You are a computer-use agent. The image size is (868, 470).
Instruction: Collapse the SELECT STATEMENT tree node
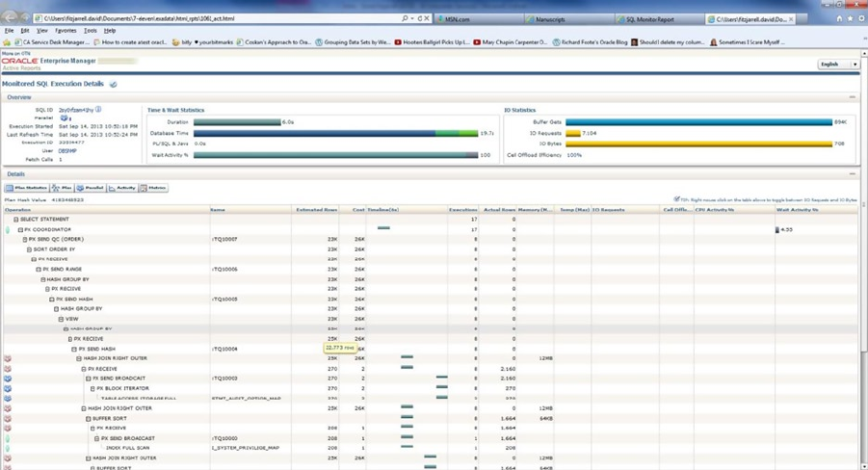pos(16,220)
